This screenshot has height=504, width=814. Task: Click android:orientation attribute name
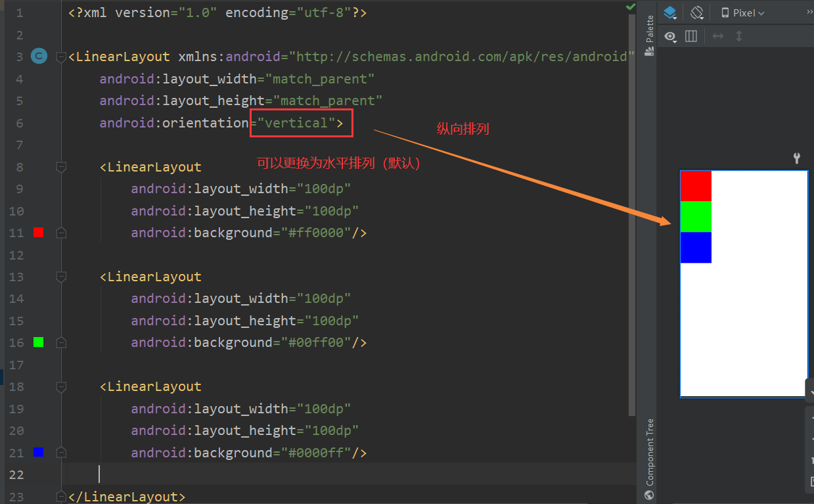(174, 123)
